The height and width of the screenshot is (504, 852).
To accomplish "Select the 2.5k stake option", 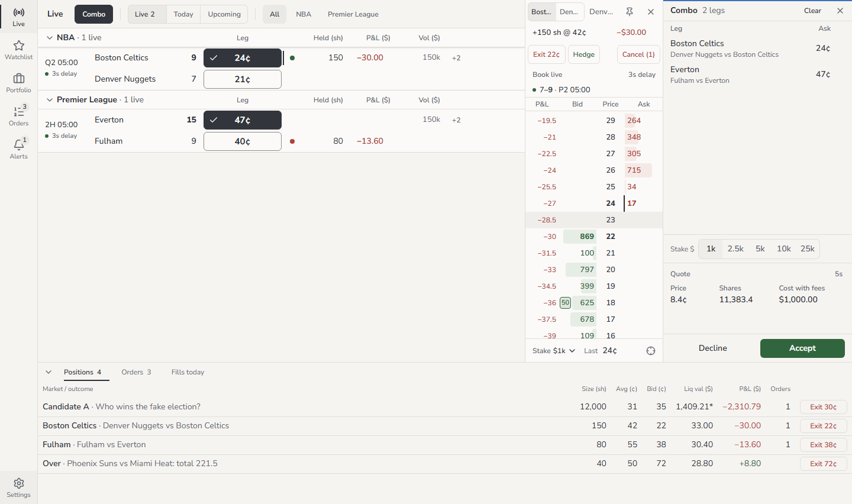I will tap(735, 249).
